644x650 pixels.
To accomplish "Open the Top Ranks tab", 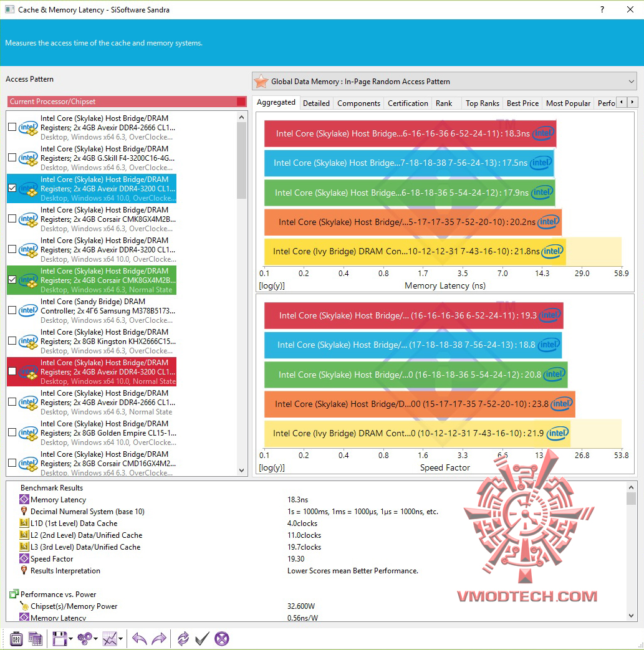I will click(483, 103).
